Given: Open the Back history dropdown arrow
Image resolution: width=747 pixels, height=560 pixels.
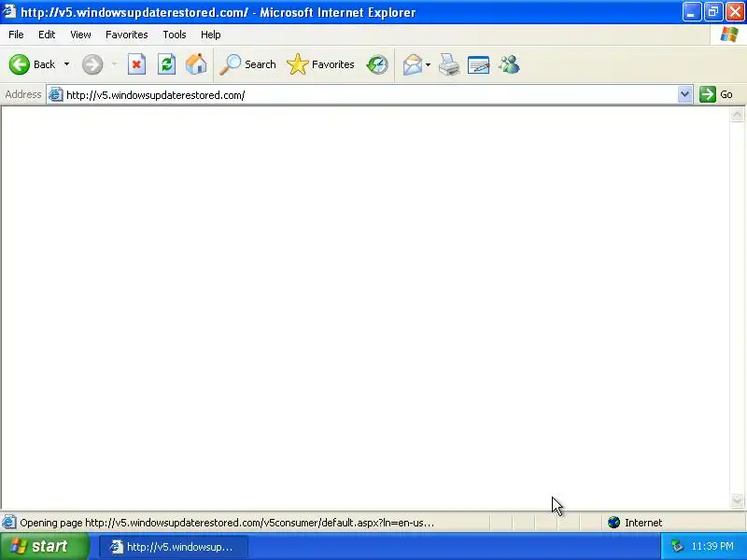Looking at the screenshot, I should point(66,64).
